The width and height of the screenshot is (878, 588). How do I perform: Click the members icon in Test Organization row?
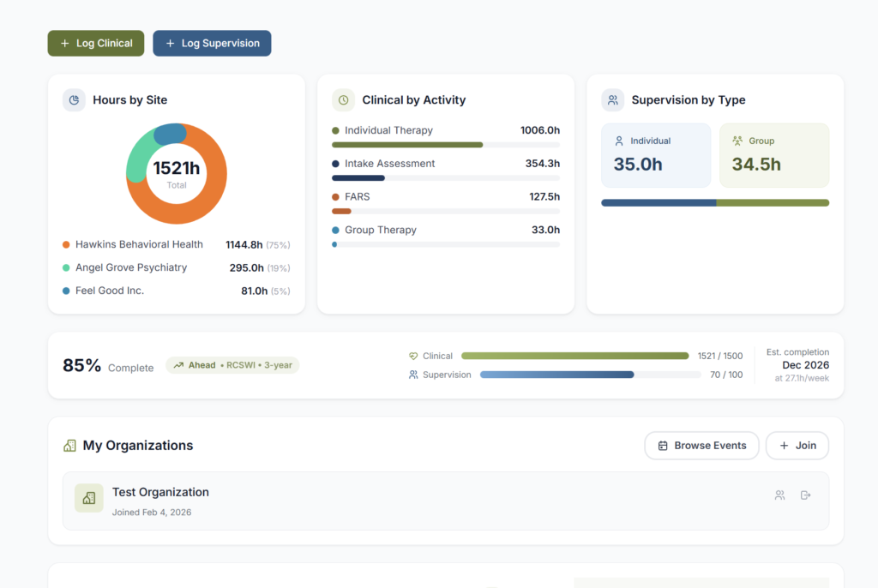point(779,495)
